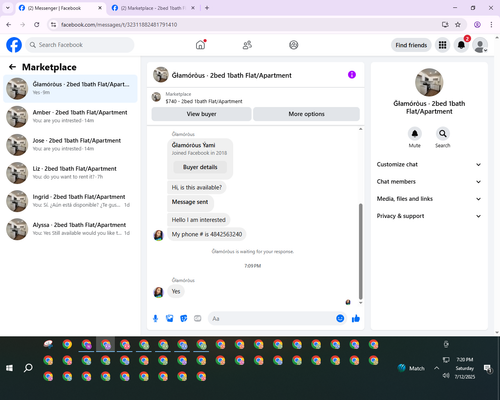Search in conversation using the magnifier icon

point(443,134)
